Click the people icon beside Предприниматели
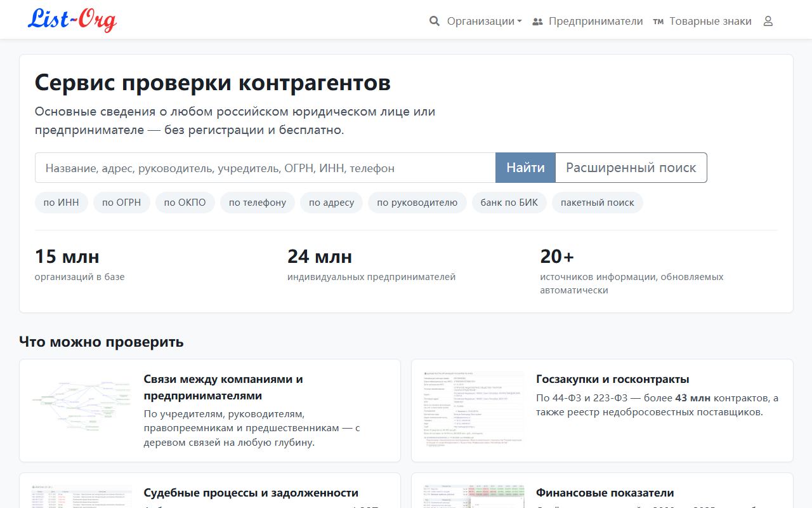 tap(538, 22)
